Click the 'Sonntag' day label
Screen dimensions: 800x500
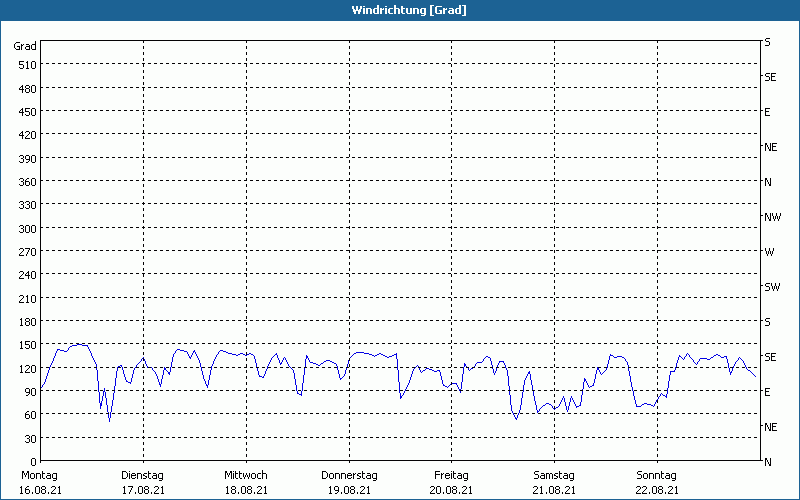pos(657,476)
